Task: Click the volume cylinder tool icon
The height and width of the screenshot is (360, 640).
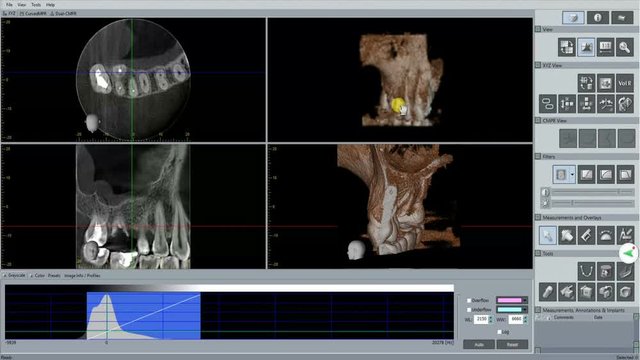Action: point(605,271)
